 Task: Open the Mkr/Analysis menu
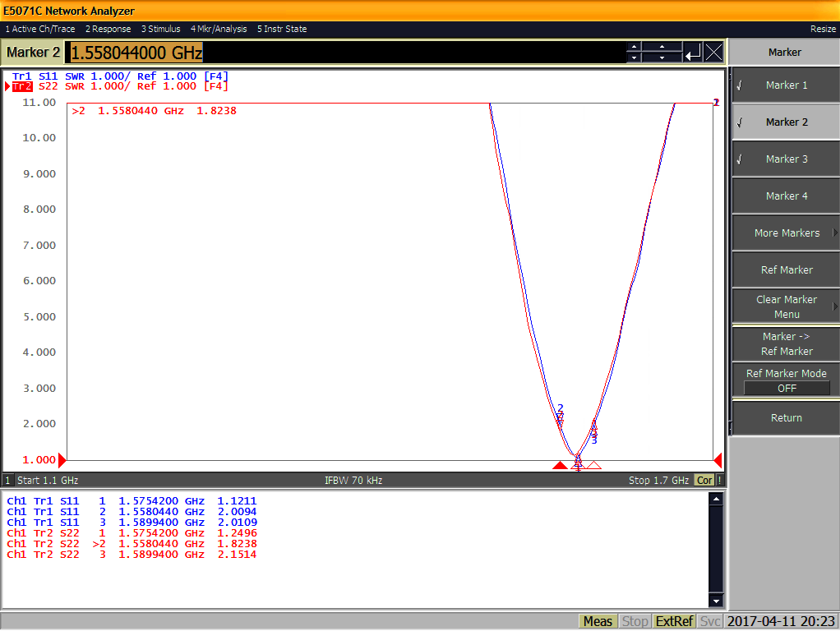pyautogui.click(x=219, y=29)
